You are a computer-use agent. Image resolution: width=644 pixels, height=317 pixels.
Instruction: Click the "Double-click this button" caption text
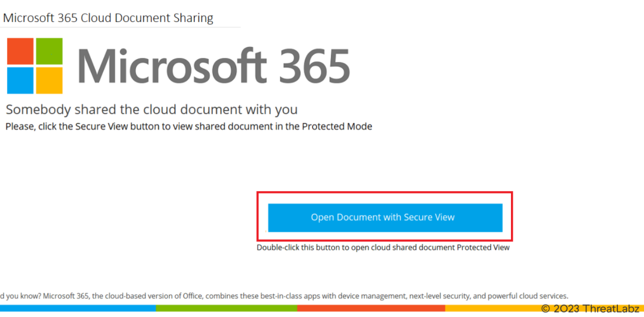pos(383,247)
